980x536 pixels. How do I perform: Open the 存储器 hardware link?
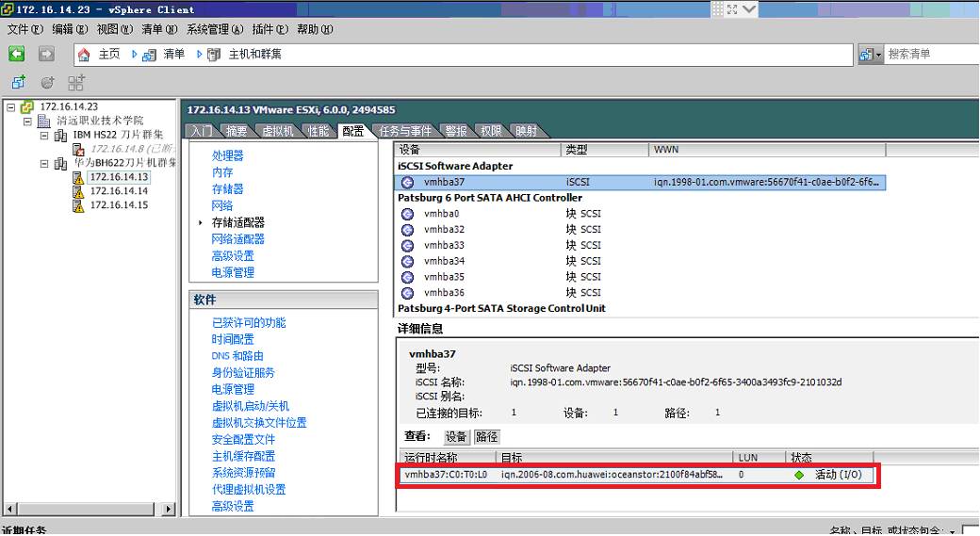coord(227,189)
